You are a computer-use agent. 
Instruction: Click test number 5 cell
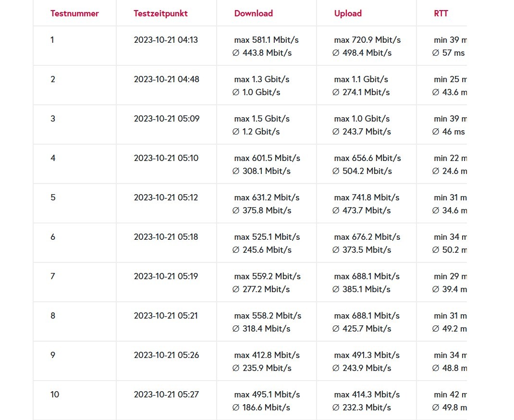tap(53, 198)
